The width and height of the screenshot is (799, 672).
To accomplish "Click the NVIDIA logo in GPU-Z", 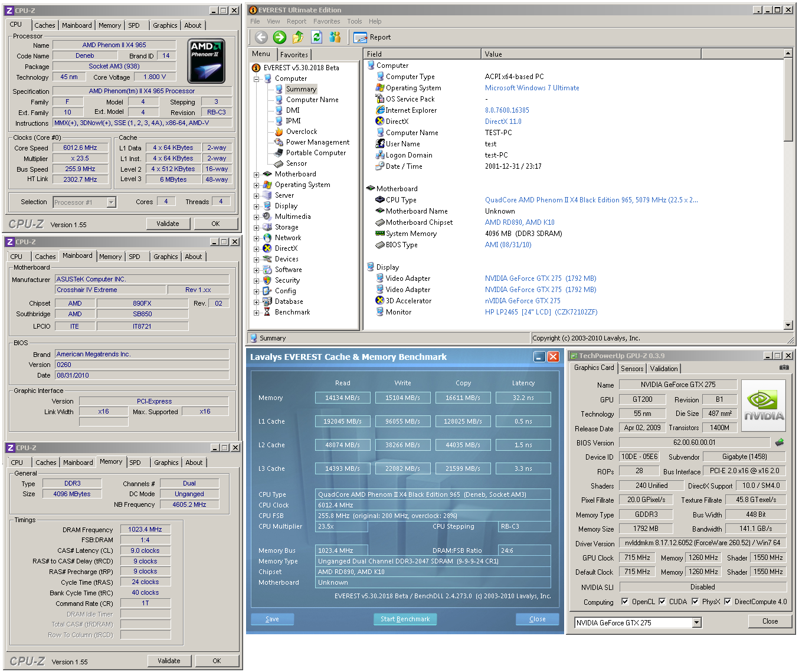I will 763,406.
